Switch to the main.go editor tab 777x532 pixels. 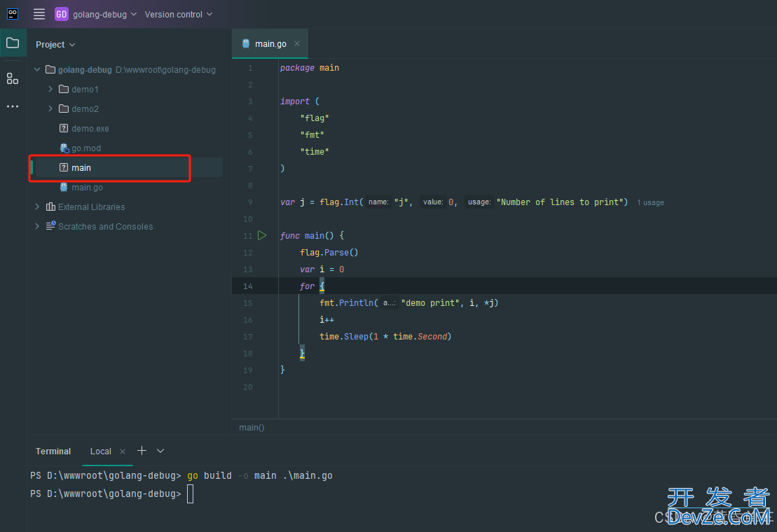click(270, 43)
